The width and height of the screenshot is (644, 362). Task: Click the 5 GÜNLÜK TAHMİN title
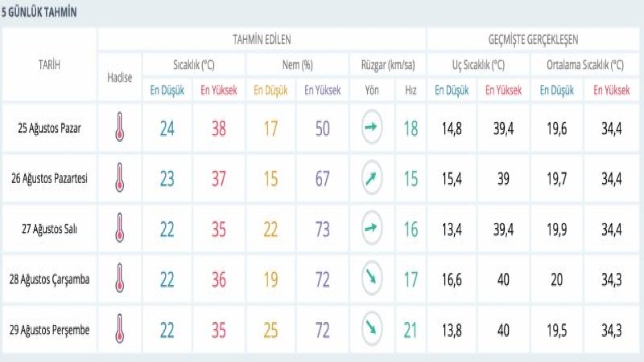click(x=39, y=13)
